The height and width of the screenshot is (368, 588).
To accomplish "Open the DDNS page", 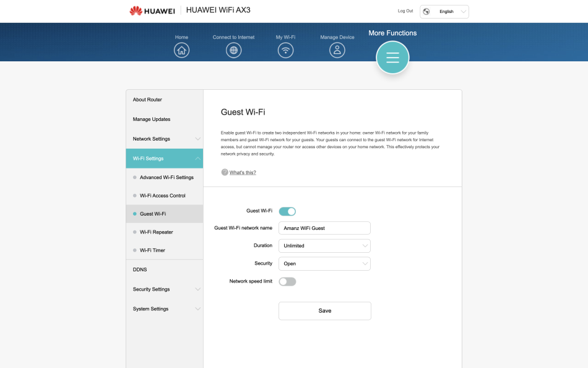I will (165, 269).
